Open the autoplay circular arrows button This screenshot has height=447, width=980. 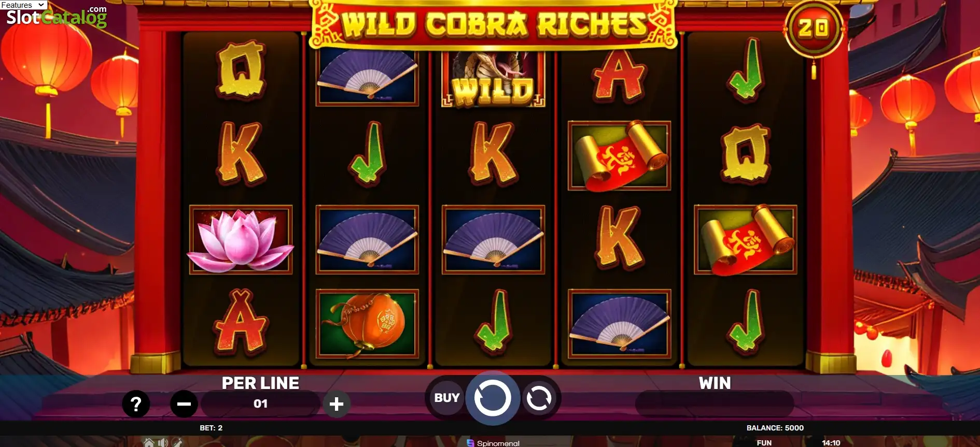click(x=539, y=398)
